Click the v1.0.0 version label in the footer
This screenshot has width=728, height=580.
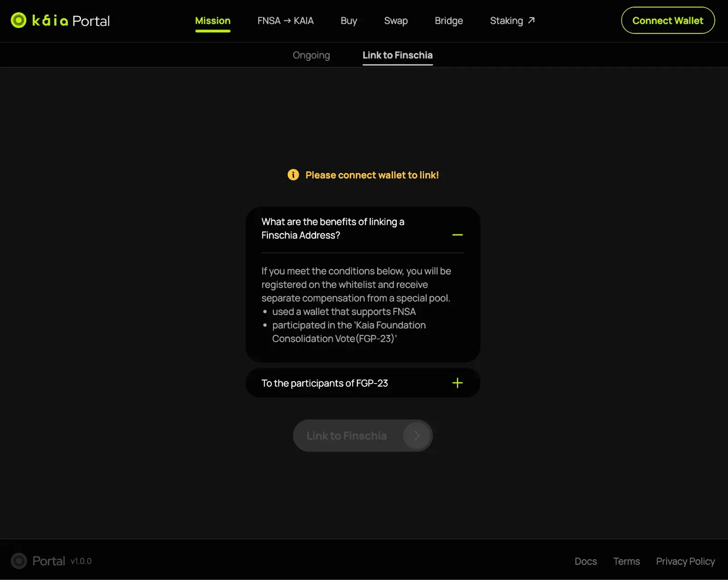click(81, 561)
